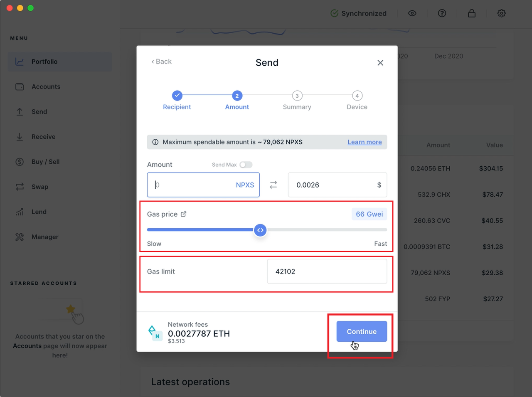Focus the dollar amount field showing 0.0026
The width and height of the screenshot is (532, 397).
337,185
